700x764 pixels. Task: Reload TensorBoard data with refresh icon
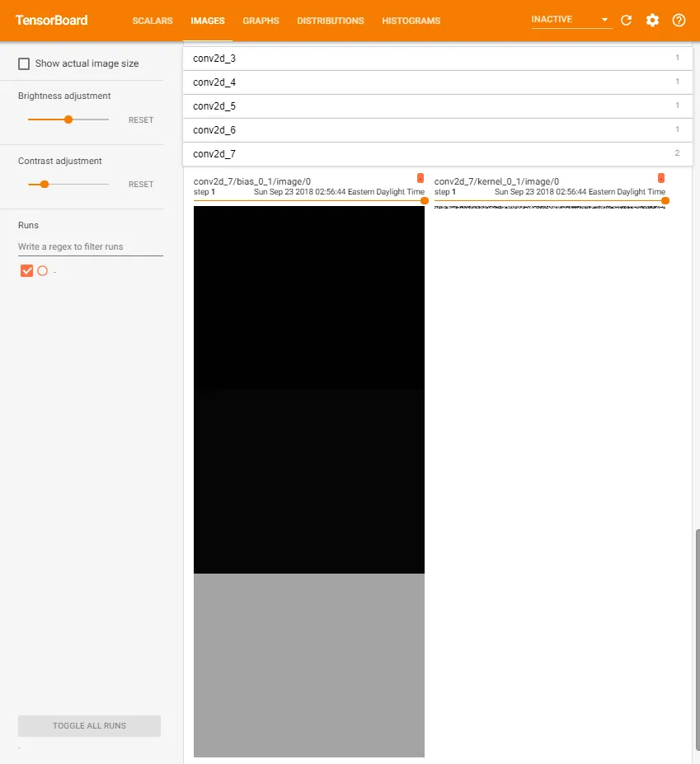[627, 20]
